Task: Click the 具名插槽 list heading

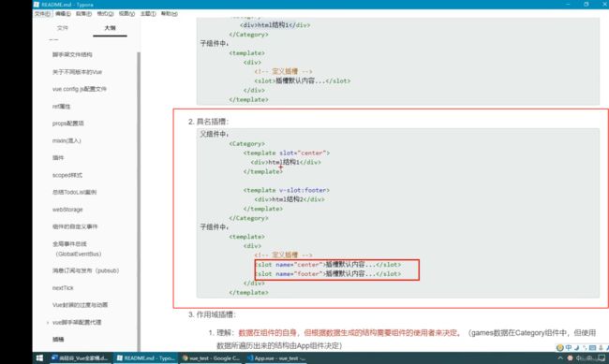Action: [x=212, y=122]
